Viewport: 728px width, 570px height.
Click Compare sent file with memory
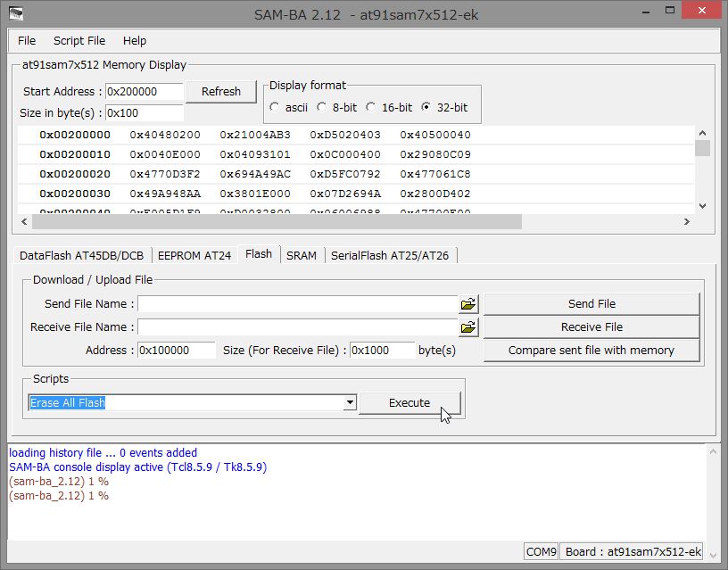pyautogui.click(x=591, y=351)
